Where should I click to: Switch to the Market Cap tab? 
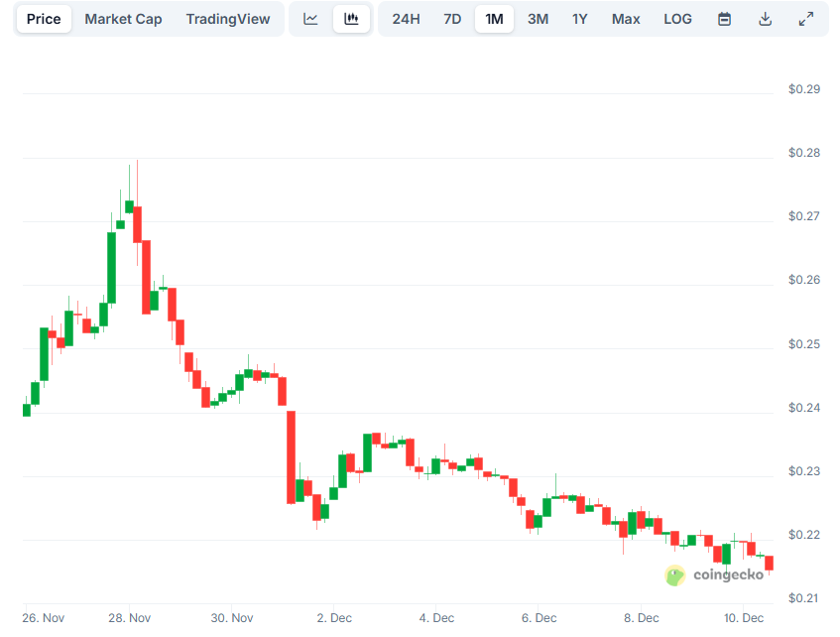coord(123,19)
